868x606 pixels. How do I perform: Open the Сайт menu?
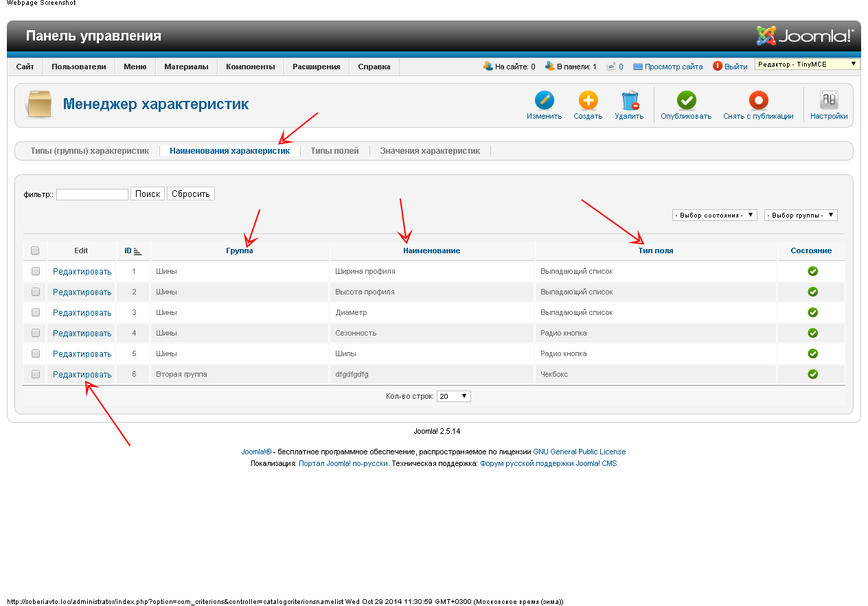tap(25, 67)
